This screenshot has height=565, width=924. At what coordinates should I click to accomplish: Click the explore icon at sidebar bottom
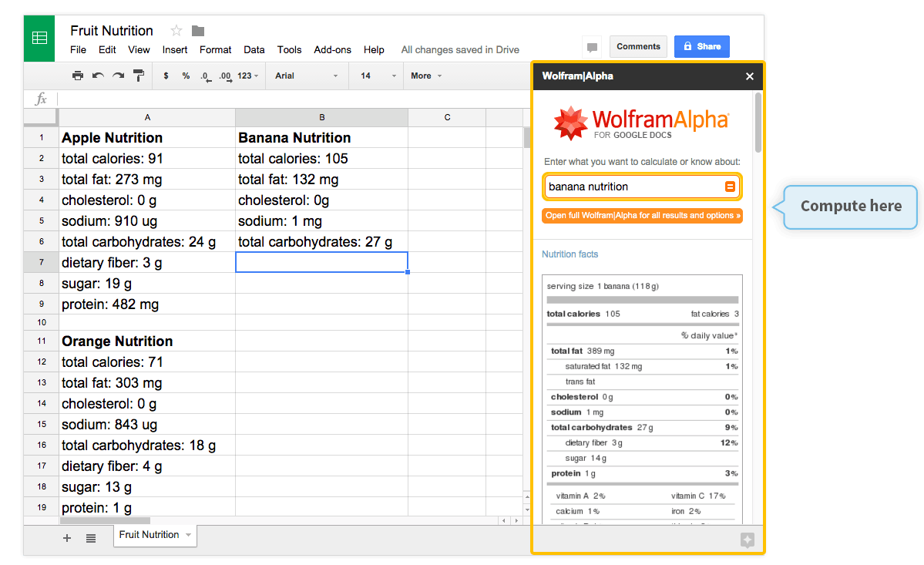pos(748,540)
